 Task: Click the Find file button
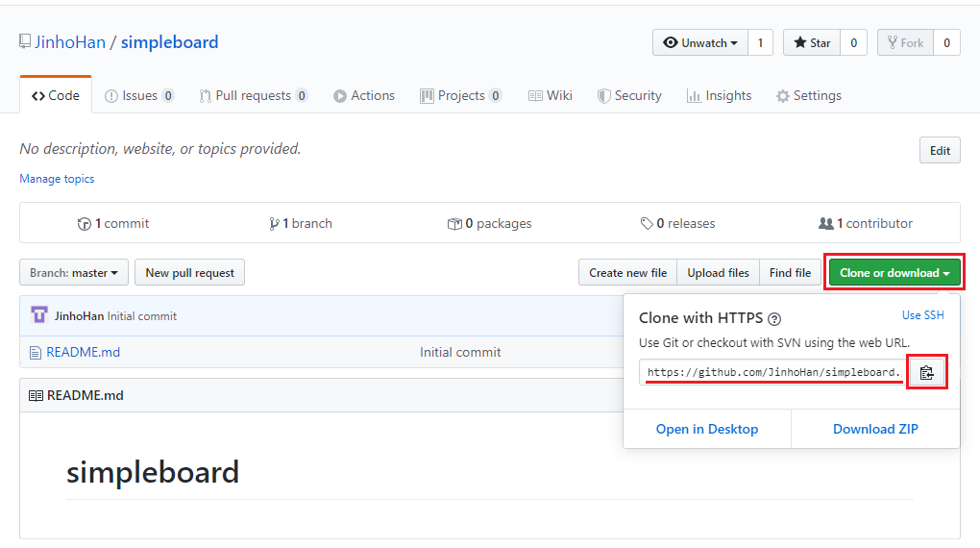[x=790, y=273]
